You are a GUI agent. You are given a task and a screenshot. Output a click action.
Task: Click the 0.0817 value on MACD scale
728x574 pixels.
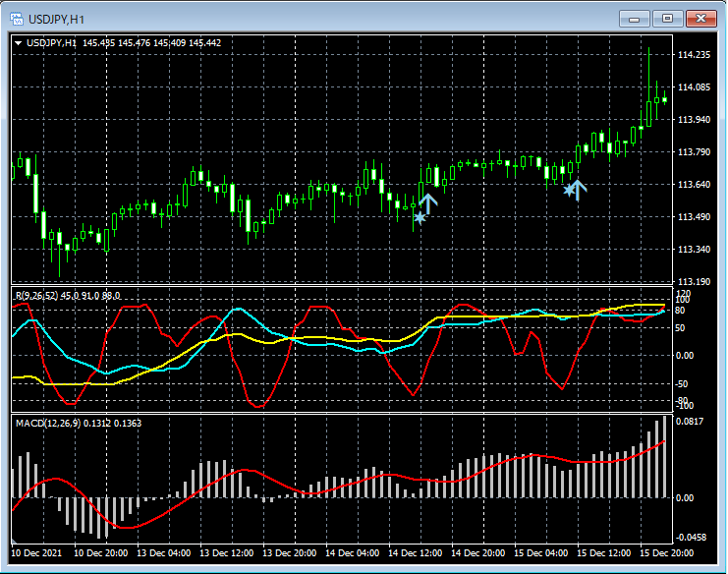(x=690, y=422)
